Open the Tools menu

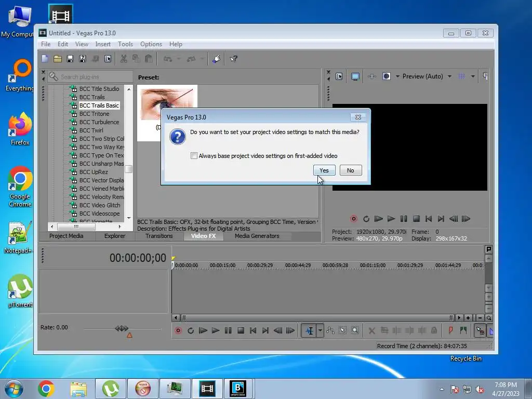click(x=125, y=44)
